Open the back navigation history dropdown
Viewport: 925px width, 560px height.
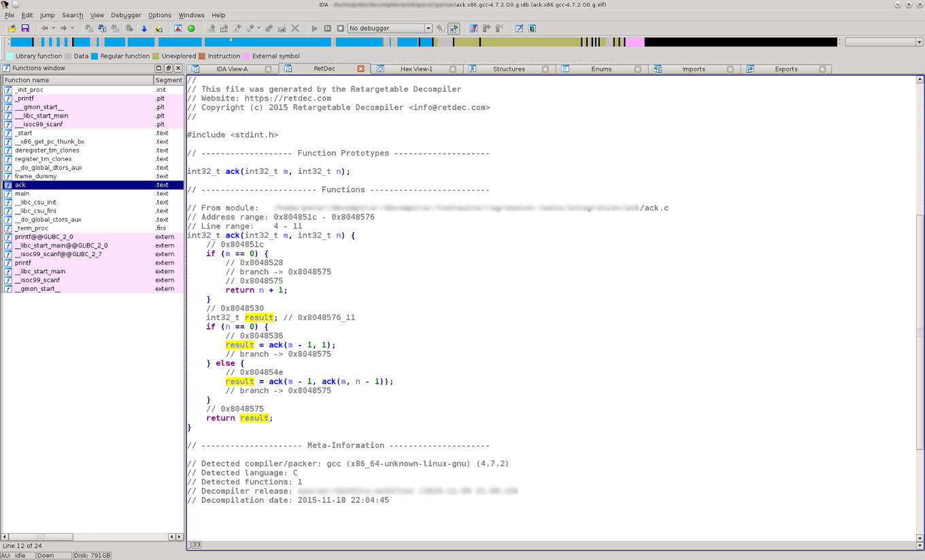53,28
